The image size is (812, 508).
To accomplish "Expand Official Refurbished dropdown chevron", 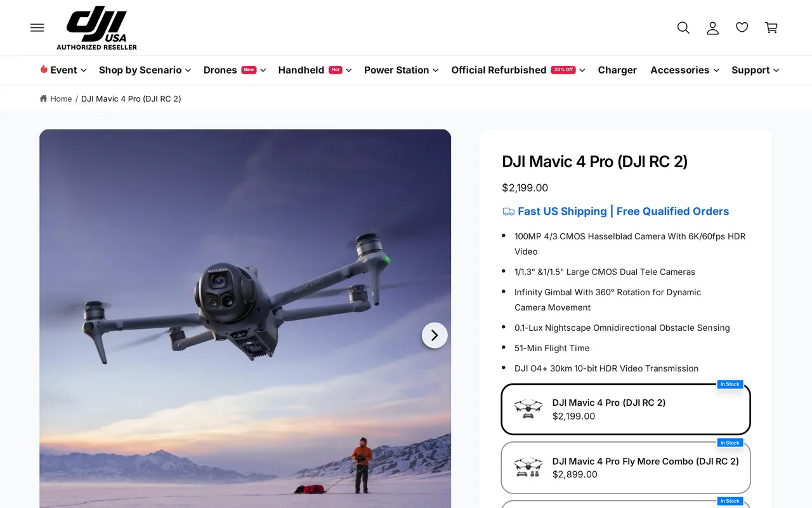I will (582, 70).
